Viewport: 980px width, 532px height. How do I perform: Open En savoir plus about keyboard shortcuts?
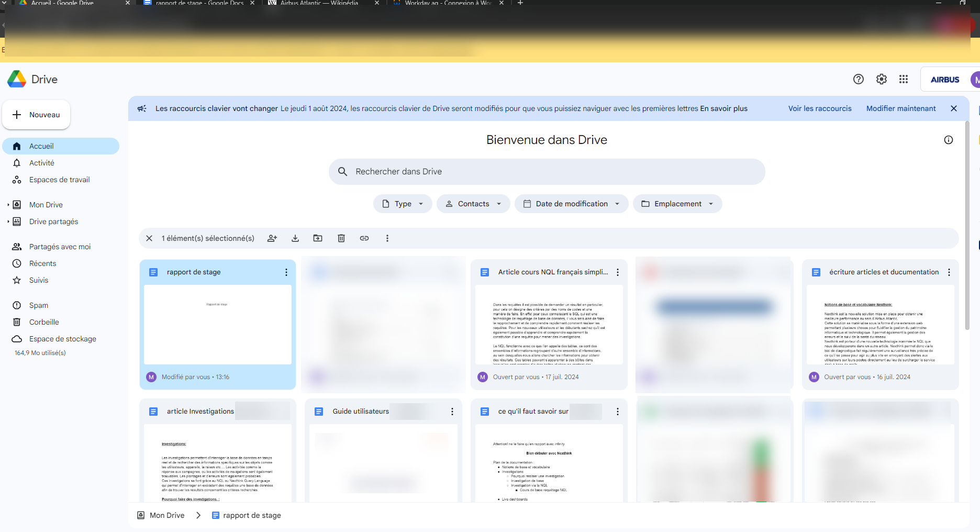pyautogui.click(x=725, y=108)
